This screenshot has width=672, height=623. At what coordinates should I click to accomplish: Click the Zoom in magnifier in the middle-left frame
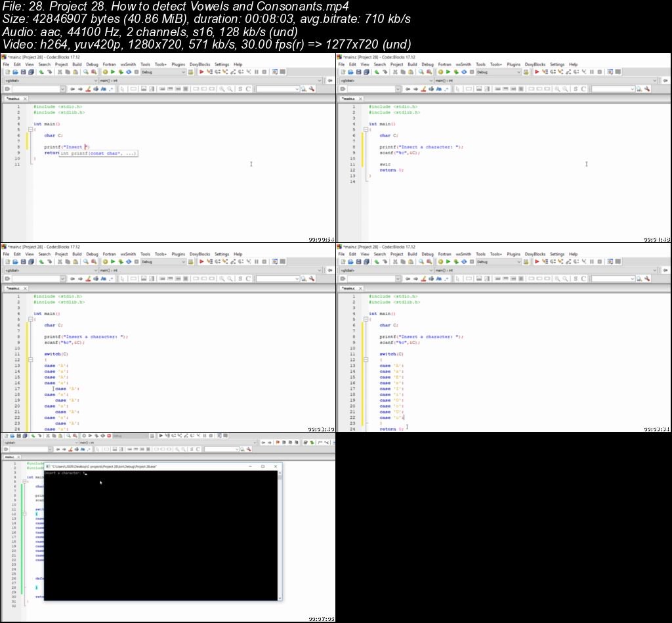click(x=222, y=278)
